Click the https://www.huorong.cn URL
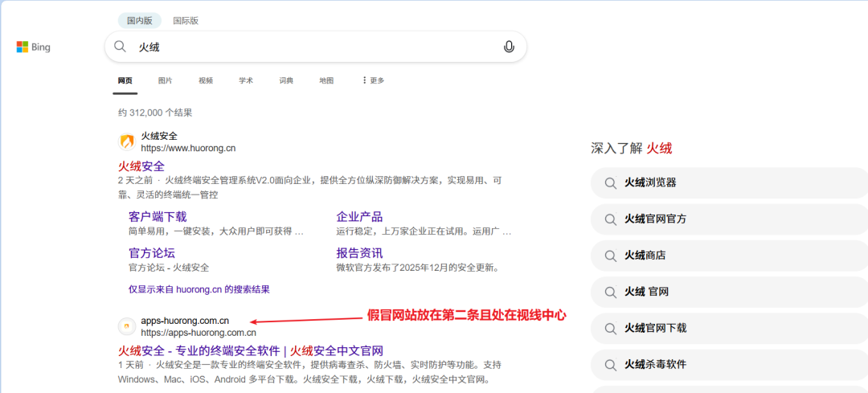Viewport: 868px width, 393px height. [188, 148]
